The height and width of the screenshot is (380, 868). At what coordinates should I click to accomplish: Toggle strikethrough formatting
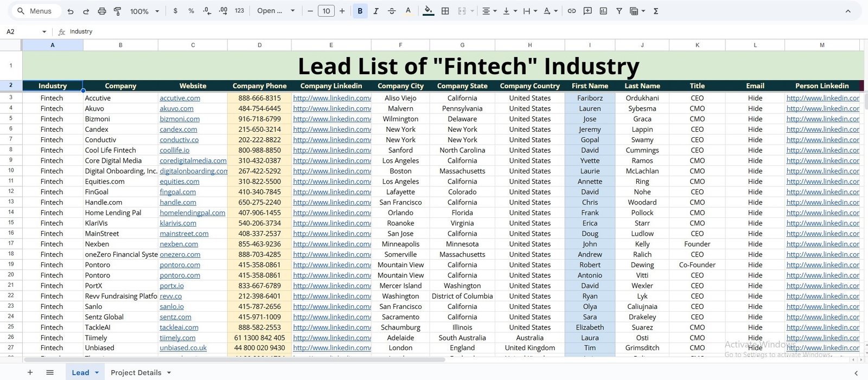pos(392,11)
